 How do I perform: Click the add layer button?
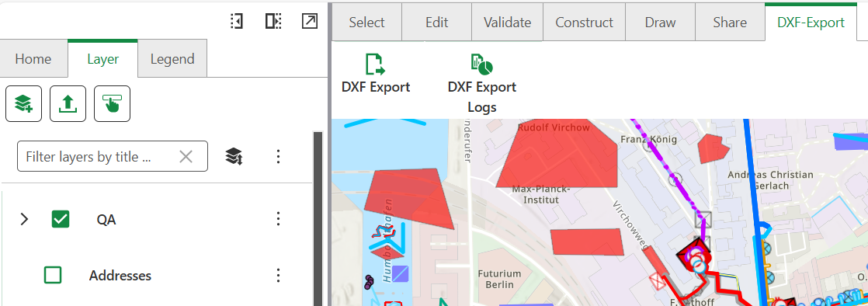[24, 103]
